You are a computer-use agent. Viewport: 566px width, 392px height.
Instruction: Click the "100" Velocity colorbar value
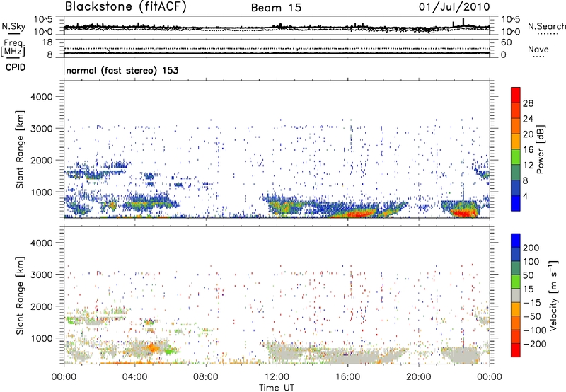pos(531,261)
